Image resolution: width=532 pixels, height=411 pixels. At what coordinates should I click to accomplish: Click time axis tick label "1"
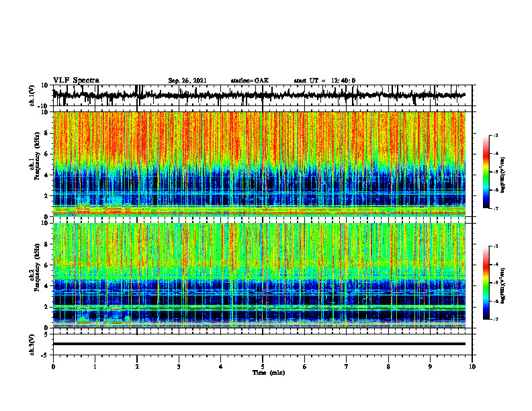click(95, 367)
